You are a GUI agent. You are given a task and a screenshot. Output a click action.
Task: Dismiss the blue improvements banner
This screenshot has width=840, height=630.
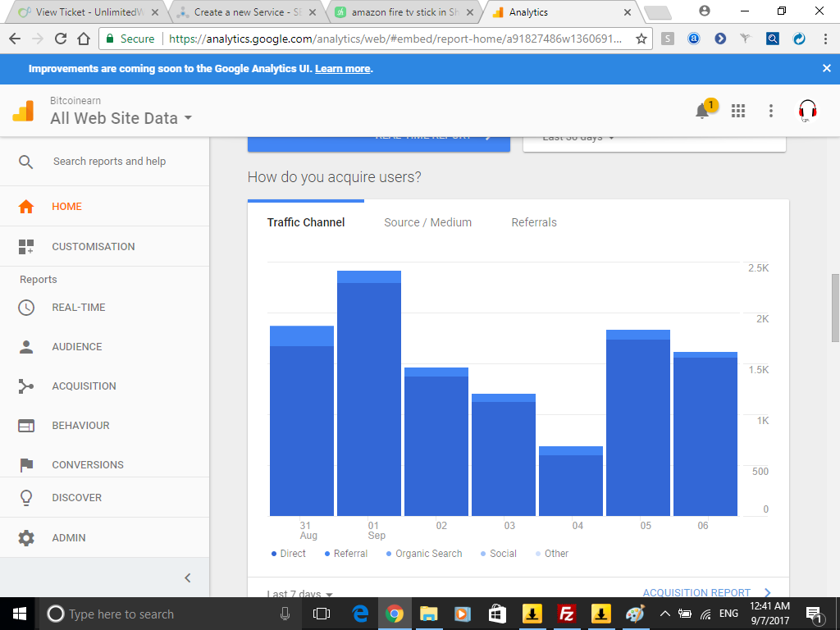click(827, 68)
